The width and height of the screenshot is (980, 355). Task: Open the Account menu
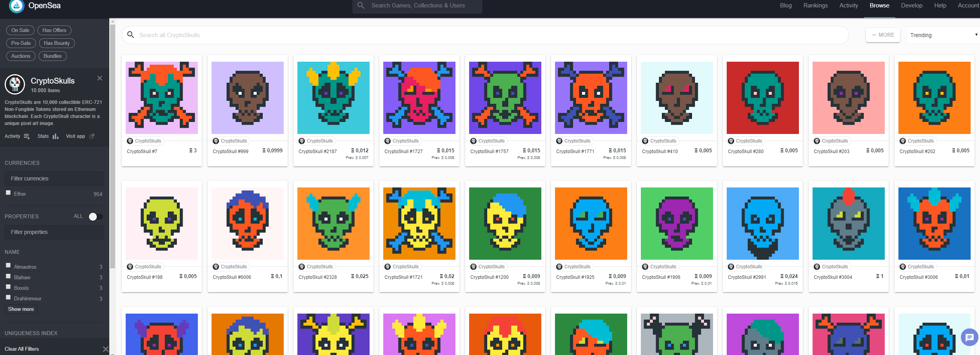coord(968,5)
